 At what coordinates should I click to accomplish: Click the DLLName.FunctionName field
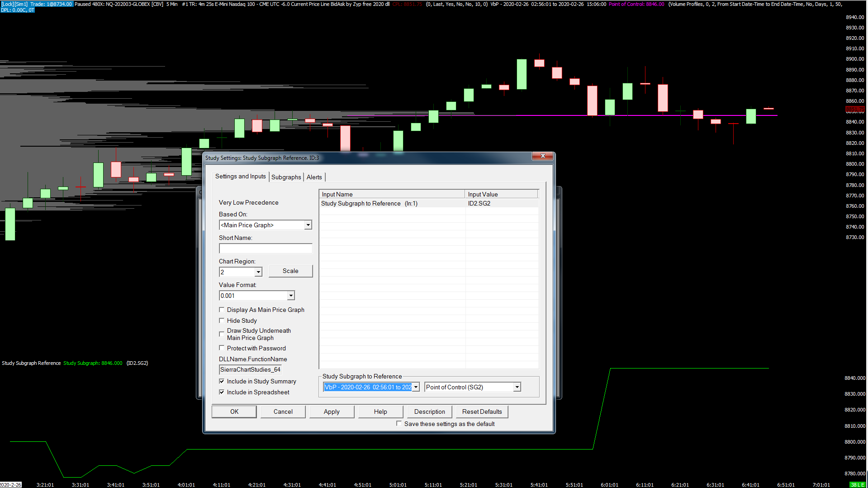coord(250,369)
